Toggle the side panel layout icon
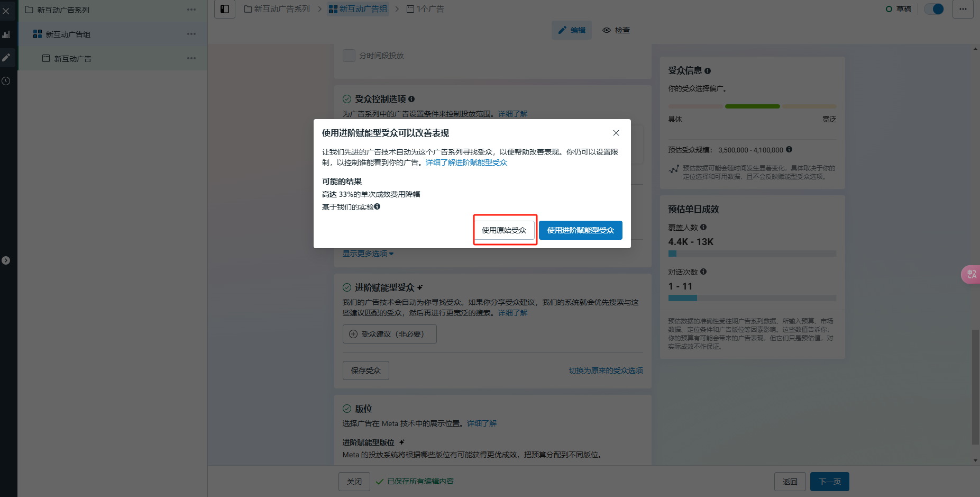The height and width of the screenshot is (497, 980). pos(225,9)
